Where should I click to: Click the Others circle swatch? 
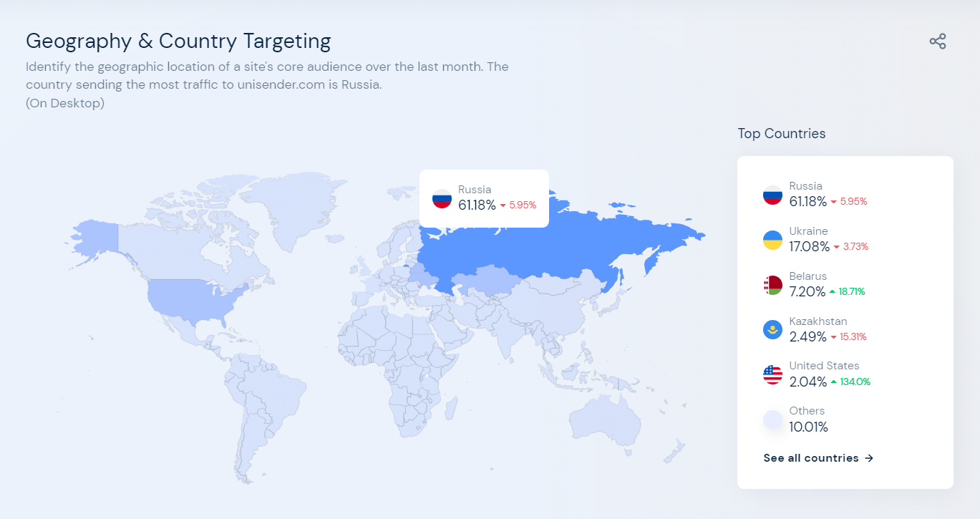pos(772,419)
